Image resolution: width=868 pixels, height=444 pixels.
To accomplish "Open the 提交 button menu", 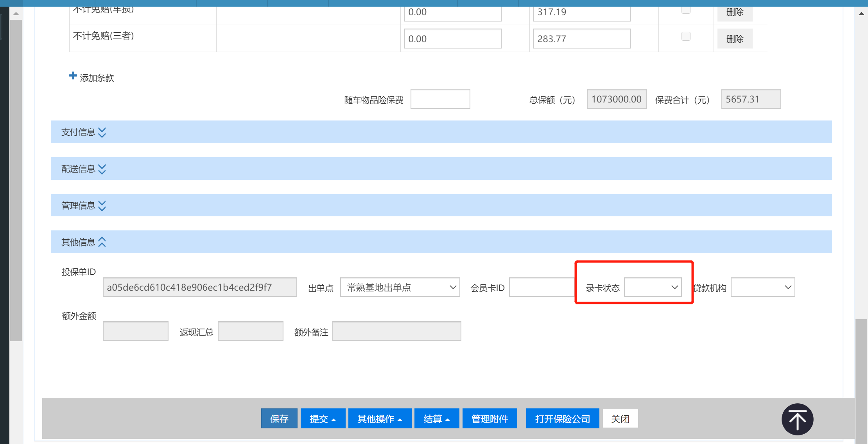I will pos(323,419).
